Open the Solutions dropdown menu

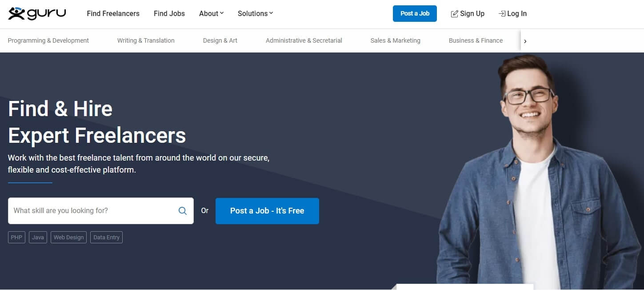pos(255,13)
